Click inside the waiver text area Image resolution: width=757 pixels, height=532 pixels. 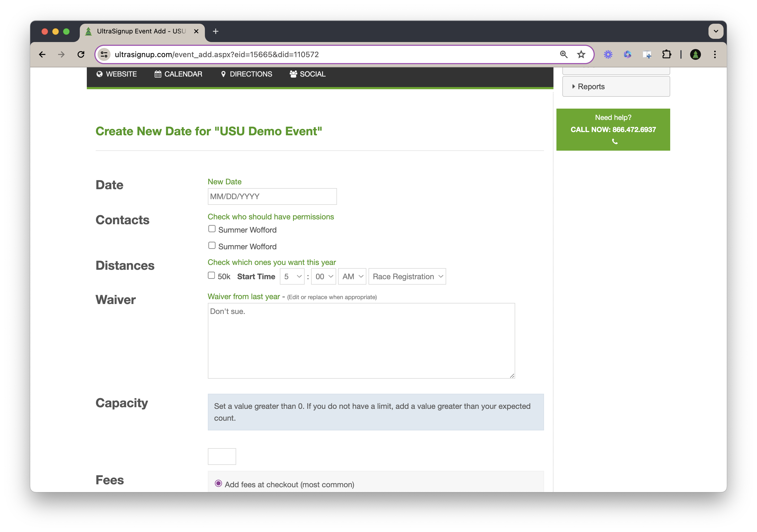click(361, 341)
